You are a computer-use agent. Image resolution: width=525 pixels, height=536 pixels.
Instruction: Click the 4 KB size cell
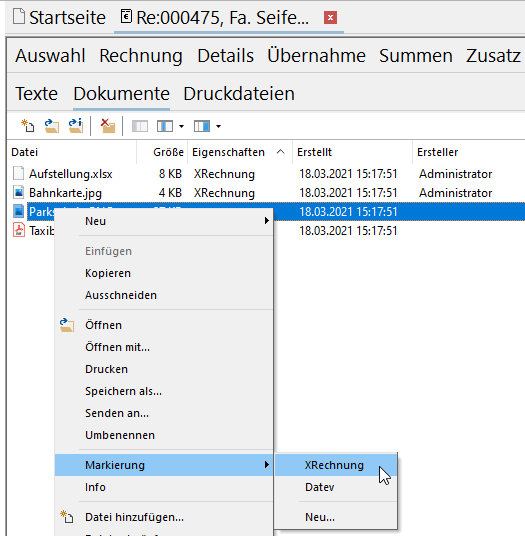(x=170, y=193)
